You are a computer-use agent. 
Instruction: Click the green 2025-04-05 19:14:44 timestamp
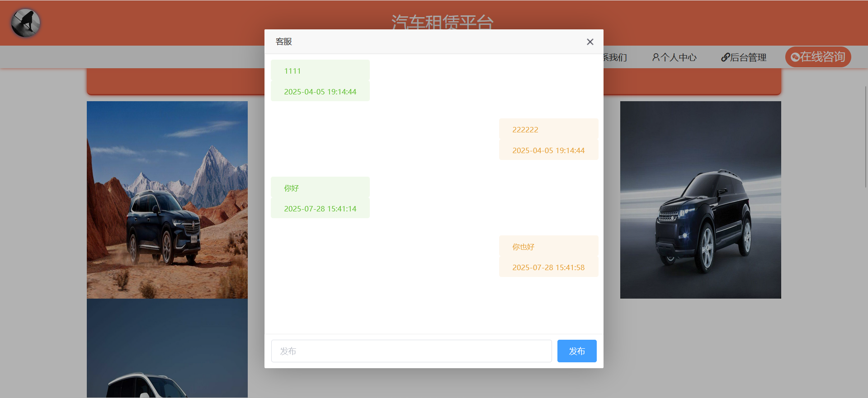click(x=320, y=92)
